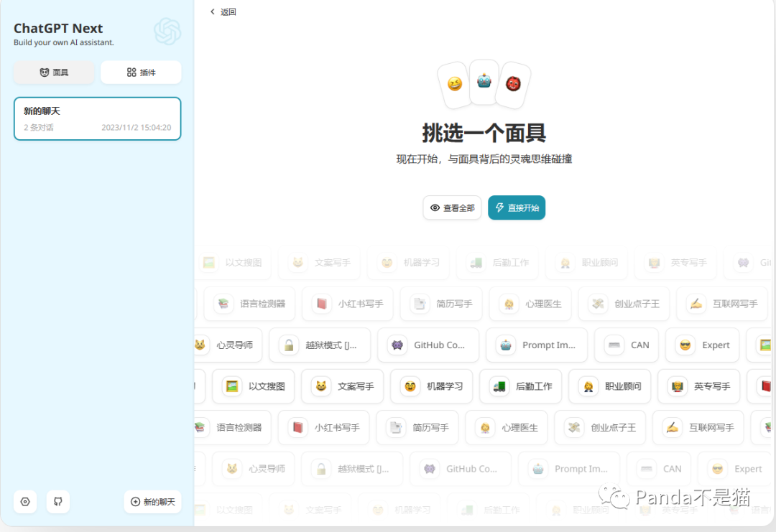Click the faded 小红书写手 mask in upper row
The height and width of the screenshot is (532, 776).
348,304
